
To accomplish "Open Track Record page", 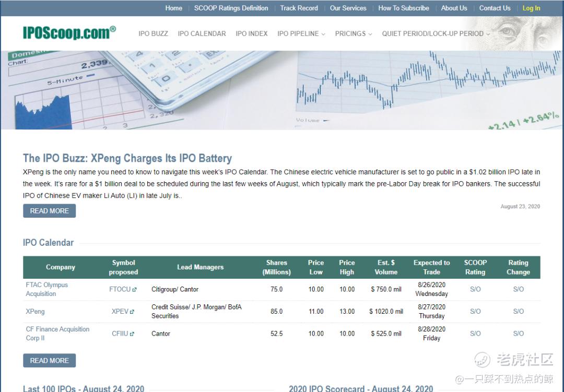I will point(299,8).
